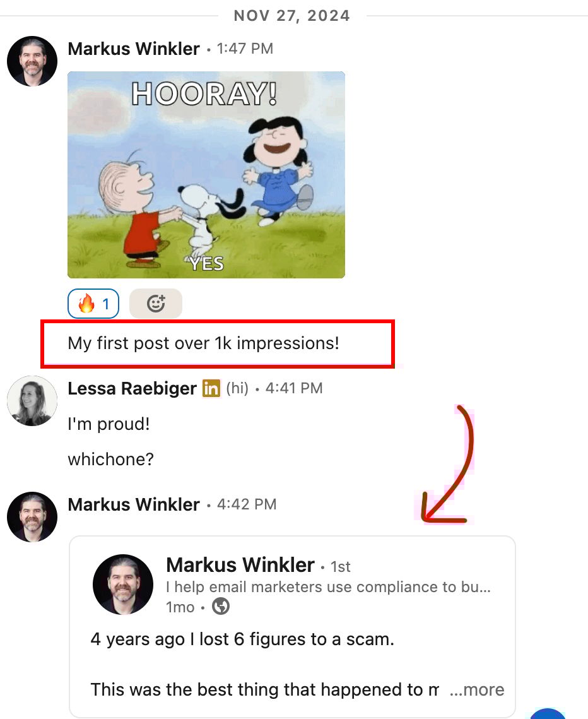This screenshot has width=588, height=719.
Task: Click the 'I help email marketers' headline
Action: pos(328,587)
